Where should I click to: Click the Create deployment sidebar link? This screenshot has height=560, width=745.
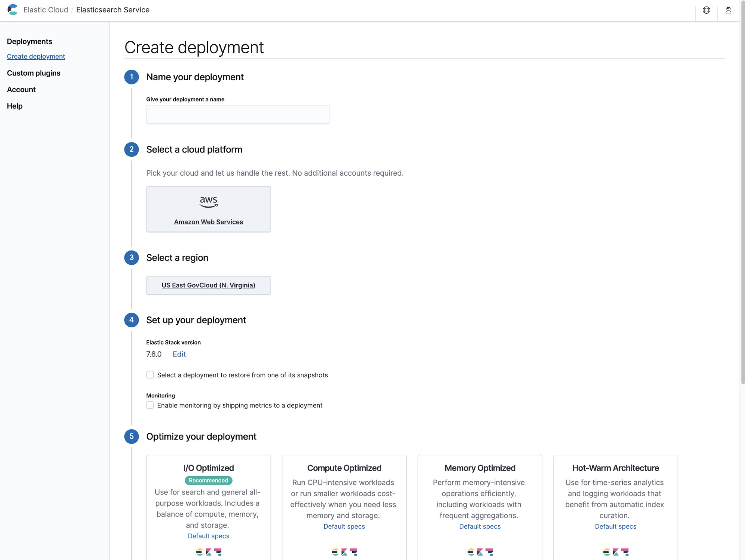coord(36,56)
